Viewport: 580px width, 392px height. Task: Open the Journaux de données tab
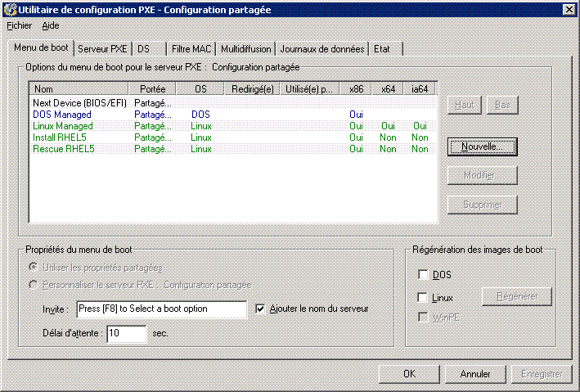[x=321, y=49]
